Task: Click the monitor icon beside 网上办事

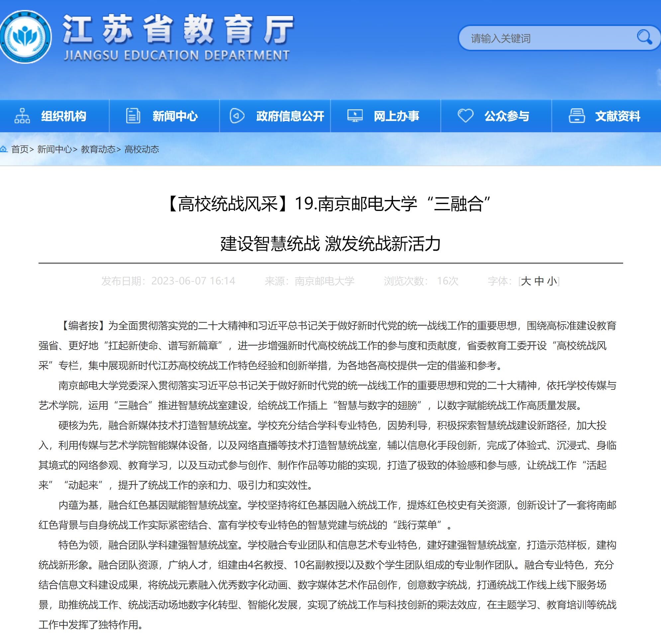Action: [x=355, y=116]
